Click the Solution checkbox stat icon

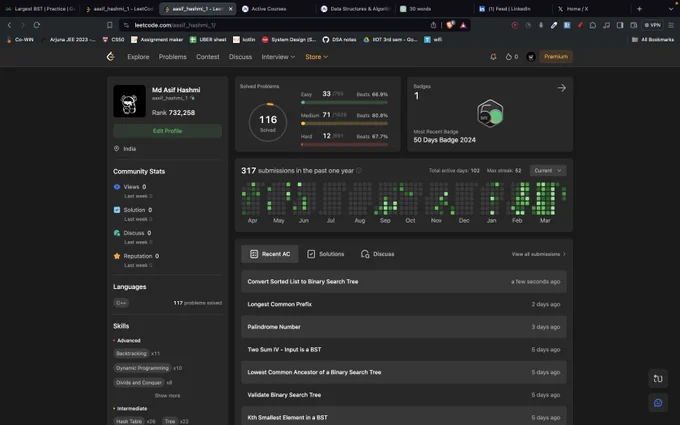[x=117, y=210]
